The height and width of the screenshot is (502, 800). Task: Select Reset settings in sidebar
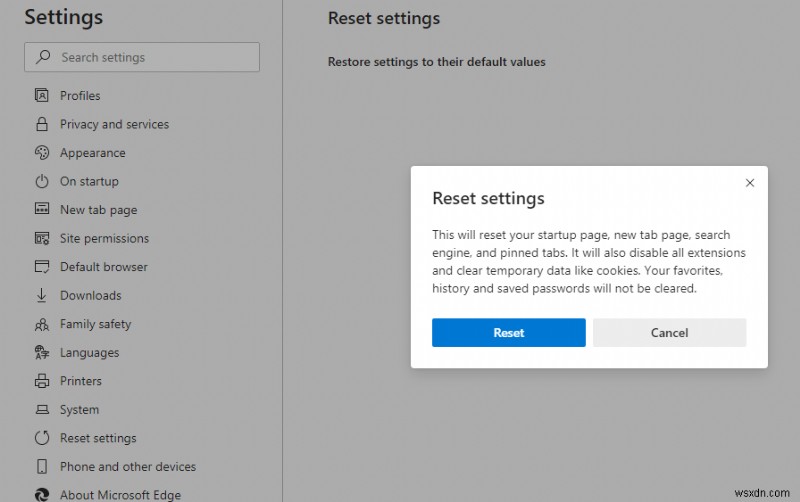(98, 438)
